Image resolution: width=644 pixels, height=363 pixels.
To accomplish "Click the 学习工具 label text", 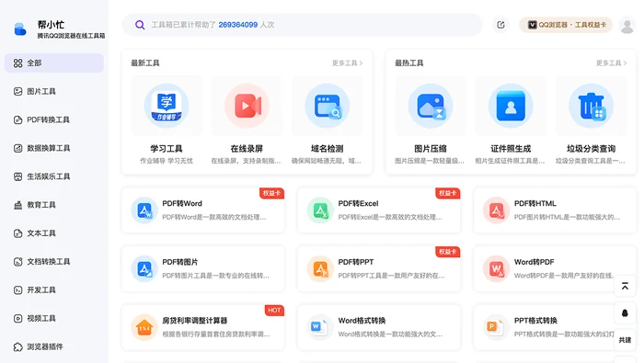I will pos(167,149).
